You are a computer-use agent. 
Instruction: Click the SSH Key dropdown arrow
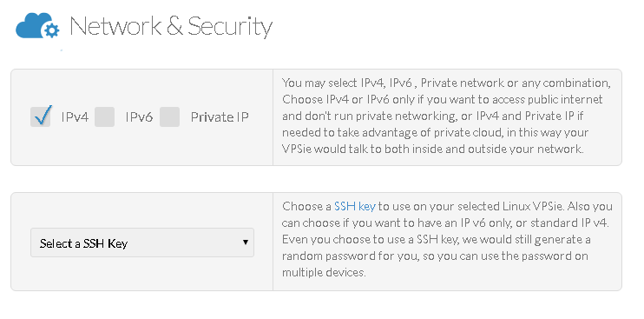[x=246, y=243]
